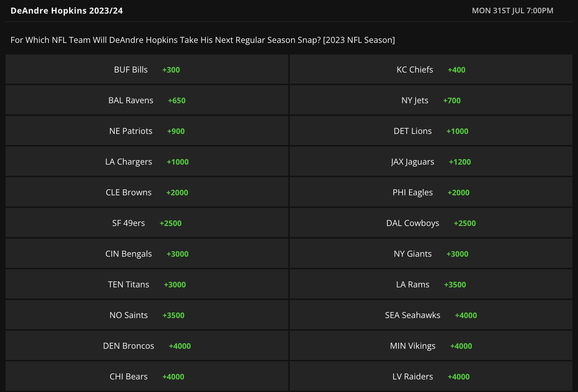This screenshot has height=392, width=578.
Task: Select NE Patriots at +900
Action: [x=147, y=131]
